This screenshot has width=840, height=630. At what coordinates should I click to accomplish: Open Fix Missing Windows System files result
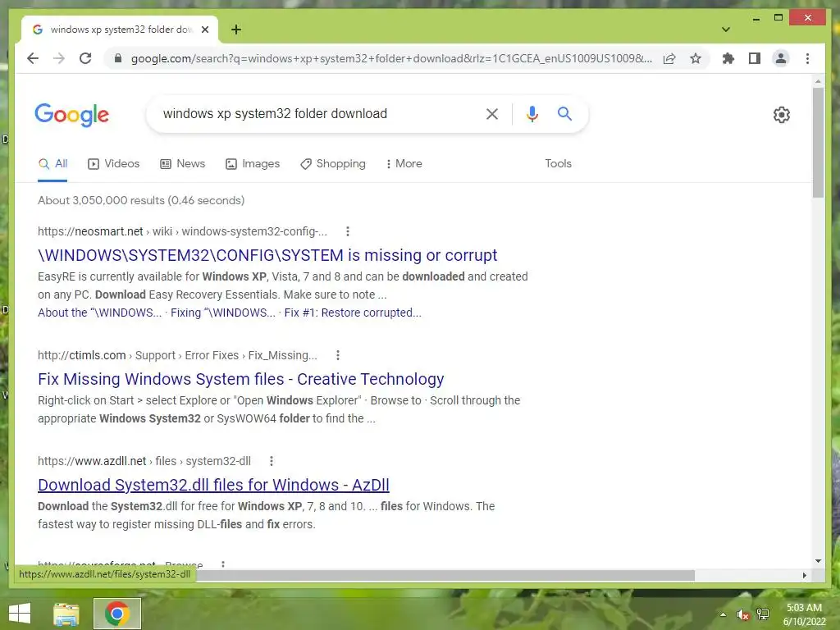point(241,379)
